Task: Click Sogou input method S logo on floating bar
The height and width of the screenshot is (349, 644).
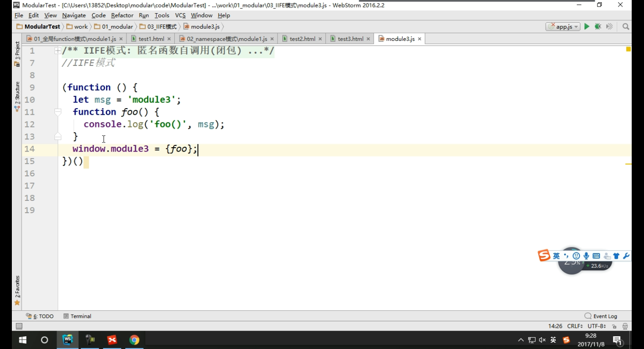Action: coord(544,255)
